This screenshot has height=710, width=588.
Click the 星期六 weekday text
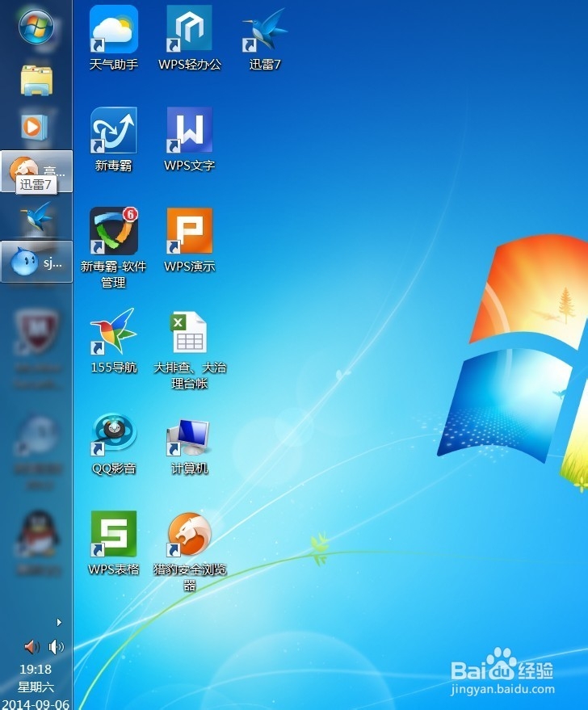pyautogui.click(x=36, y=687)
